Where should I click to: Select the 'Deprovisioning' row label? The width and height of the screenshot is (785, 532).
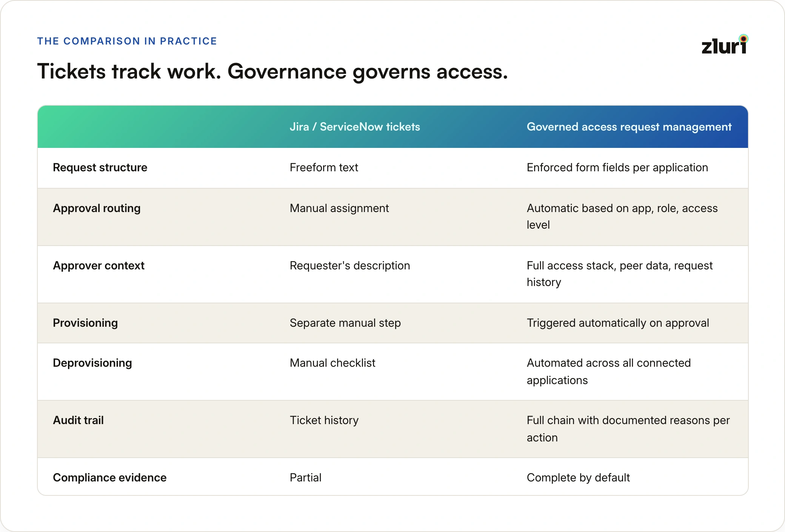click(x=92, y=363)
